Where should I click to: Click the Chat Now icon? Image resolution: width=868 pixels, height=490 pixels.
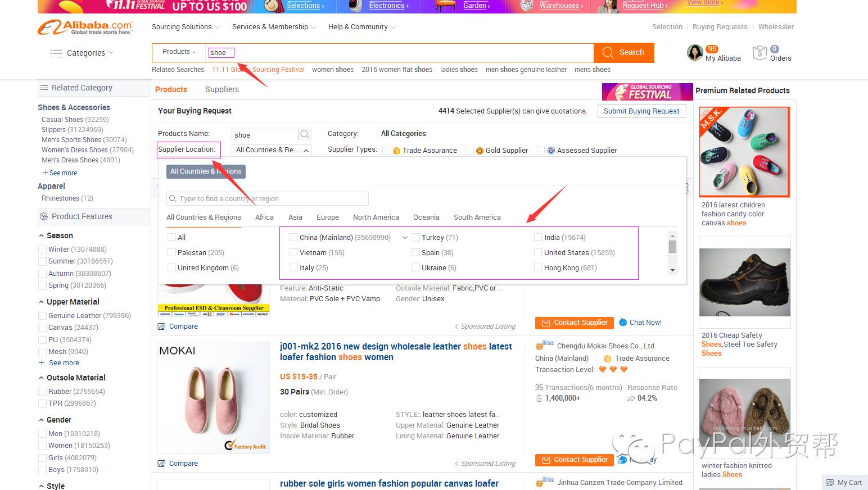point(623,323)
